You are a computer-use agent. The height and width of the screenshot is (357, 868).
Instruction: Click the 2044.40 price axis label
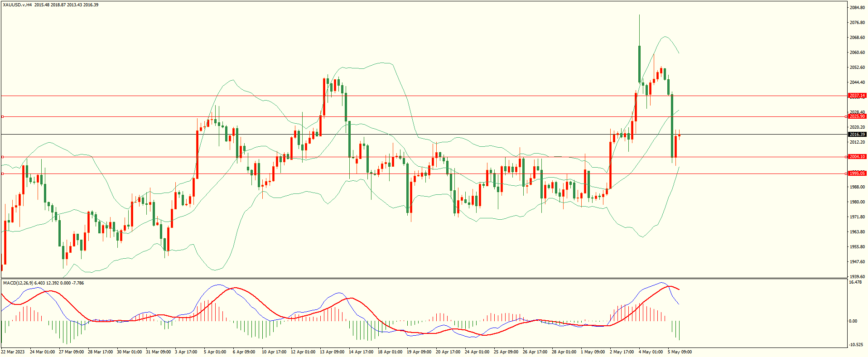(x=858, y=82)
